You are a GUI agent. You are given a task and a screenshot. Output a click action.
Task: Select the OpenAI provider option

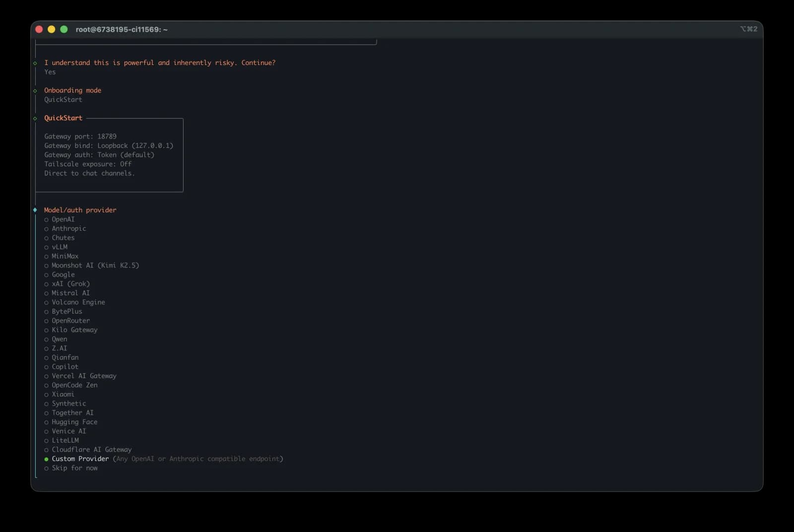coord(59,219)
